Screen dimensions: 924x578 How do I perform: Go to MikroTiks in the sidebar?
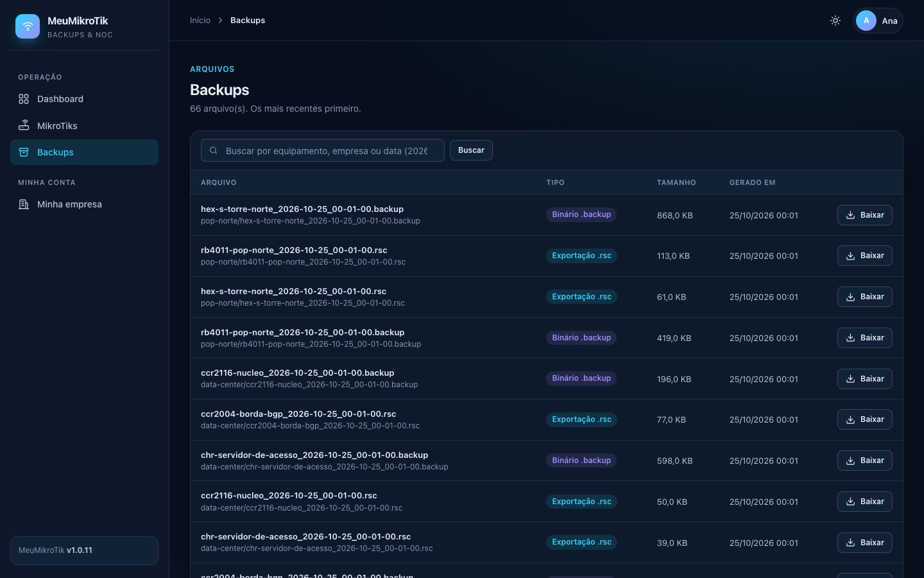pos(84,126)
